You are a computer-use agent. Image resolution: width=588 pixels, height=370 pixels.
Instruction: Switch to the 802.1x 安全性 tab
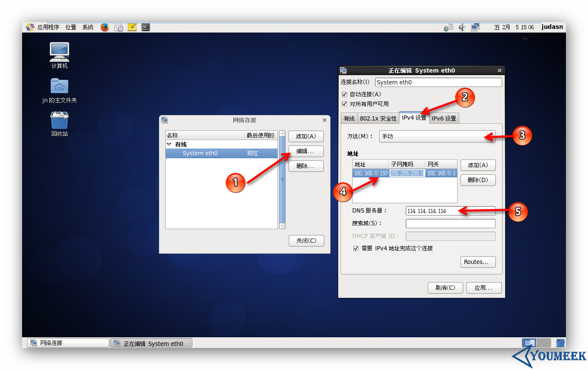click(378, 118)
